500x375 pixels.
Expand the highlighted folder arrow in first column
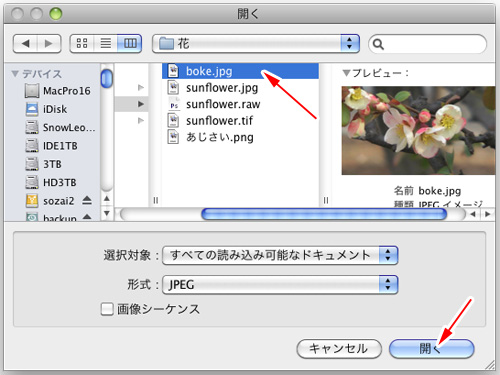(141, 104)
